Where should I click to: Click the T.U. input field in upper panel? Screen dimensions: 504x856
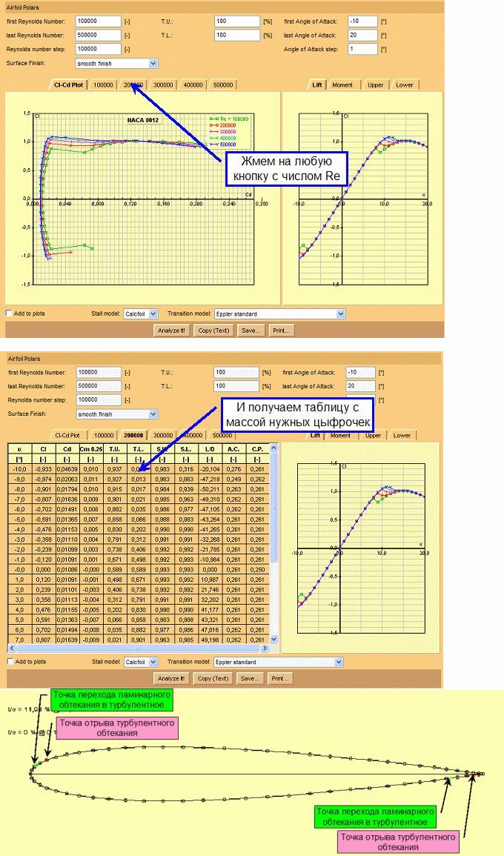[x=236, y=21]
